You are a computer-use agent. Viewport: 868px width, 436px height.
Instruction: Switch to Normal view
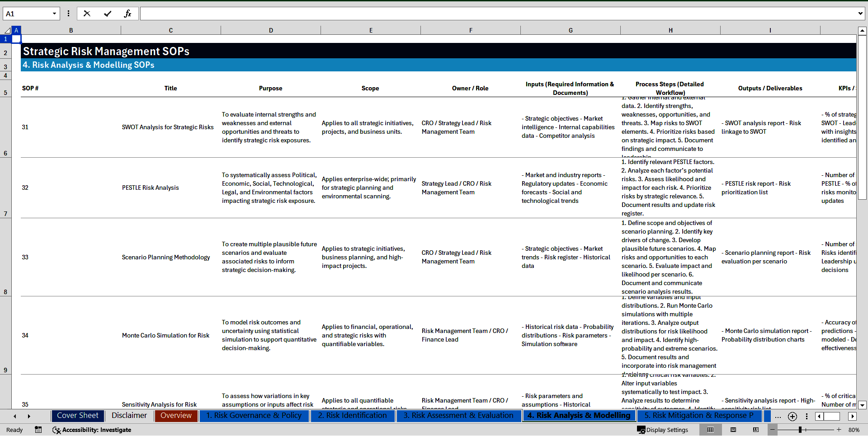[710, 430]
